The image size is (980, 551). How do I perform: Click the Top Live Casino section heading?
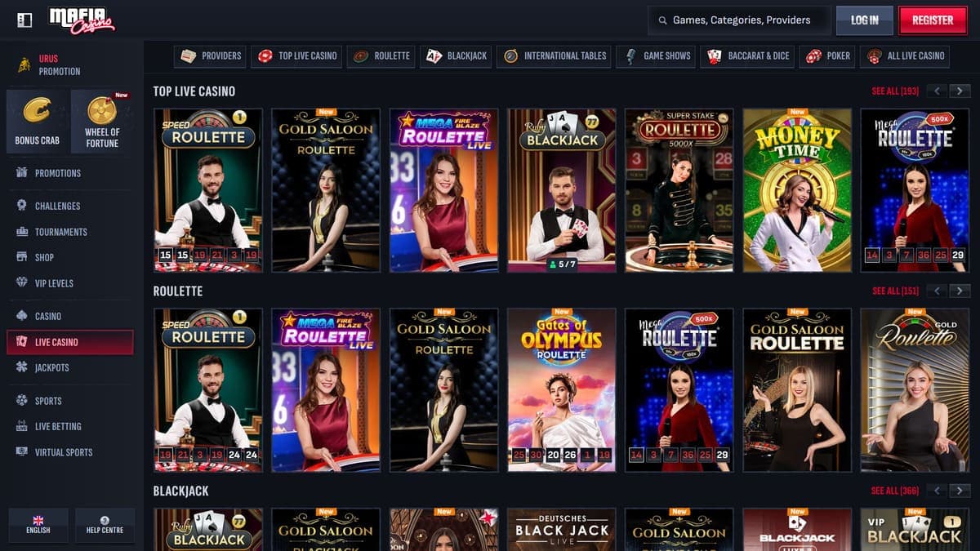(x=194, y=91)
